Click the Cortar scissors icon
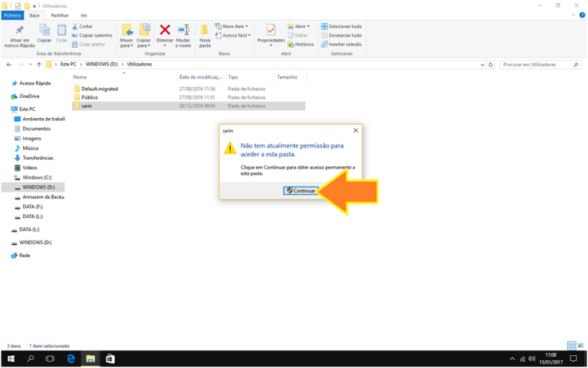Screen dimensions: 588x368 tap(76, 26)
